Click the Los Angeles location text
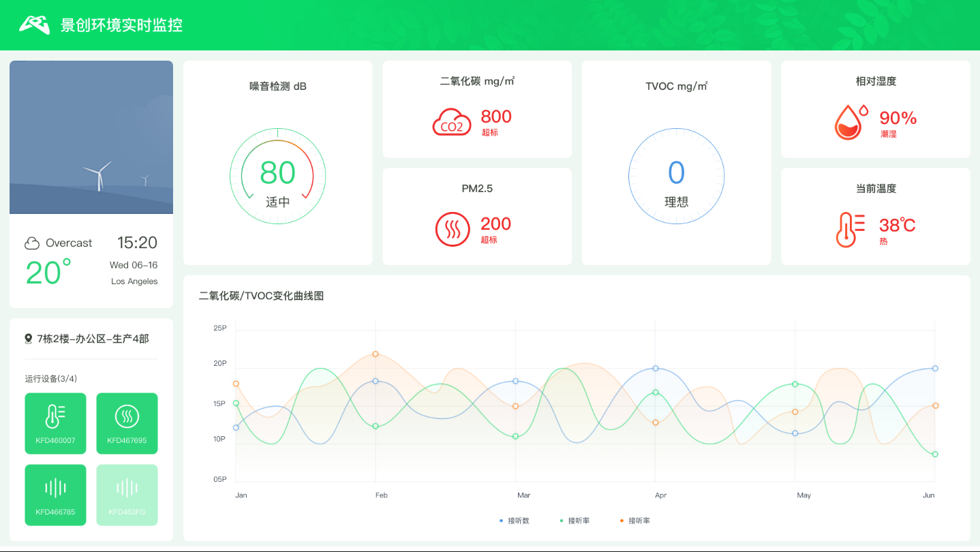The width and height of the screenshot is (980, 552). click(x=134, y=281)
